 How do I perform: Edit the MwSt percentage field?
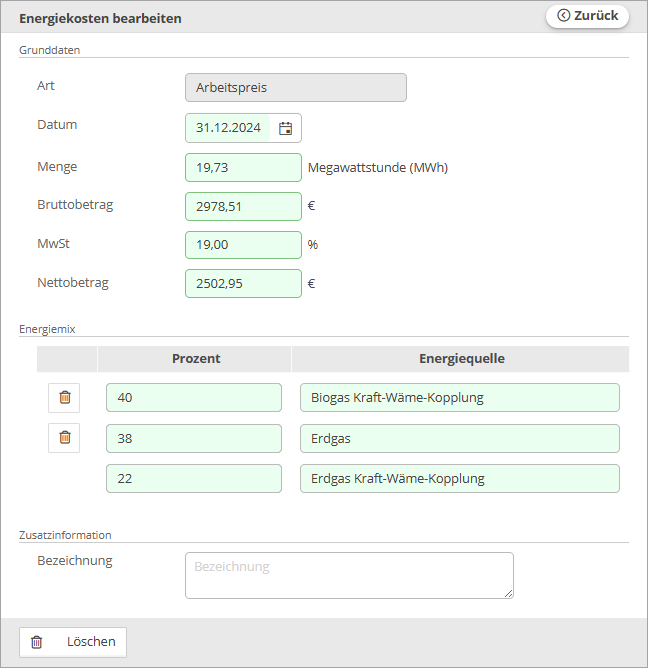tap(243, 245)
